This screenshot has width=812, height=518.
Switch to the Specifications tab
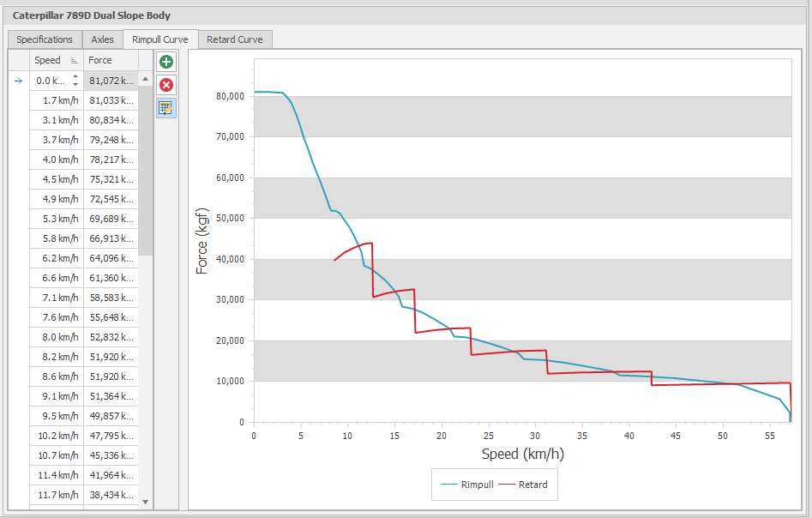coord(45,39)
